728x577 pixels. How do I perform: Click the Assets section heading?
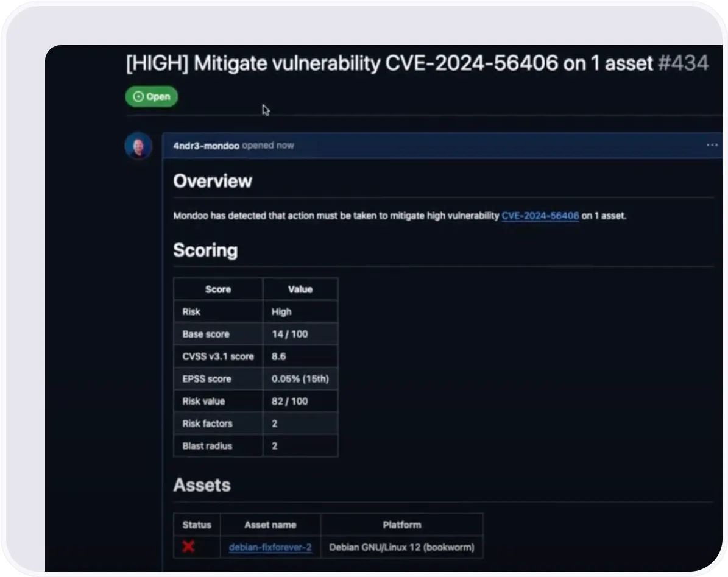coord(202,484)
